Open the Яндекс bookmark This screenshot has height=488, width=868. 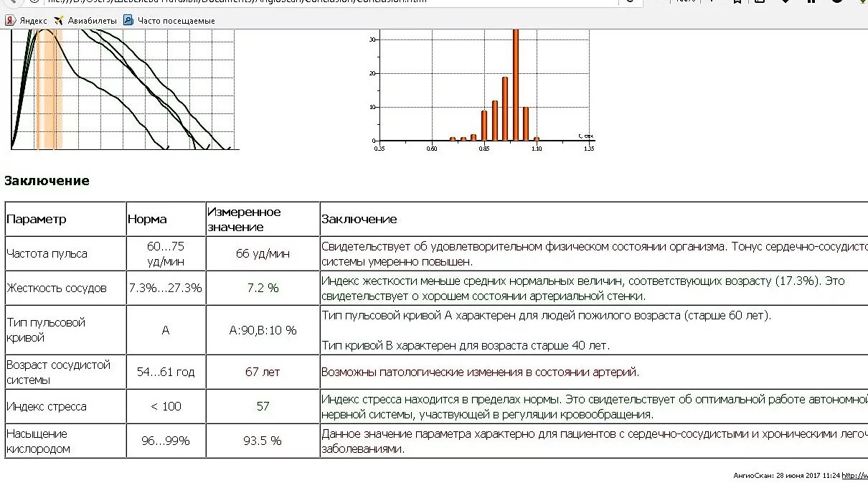27,21
